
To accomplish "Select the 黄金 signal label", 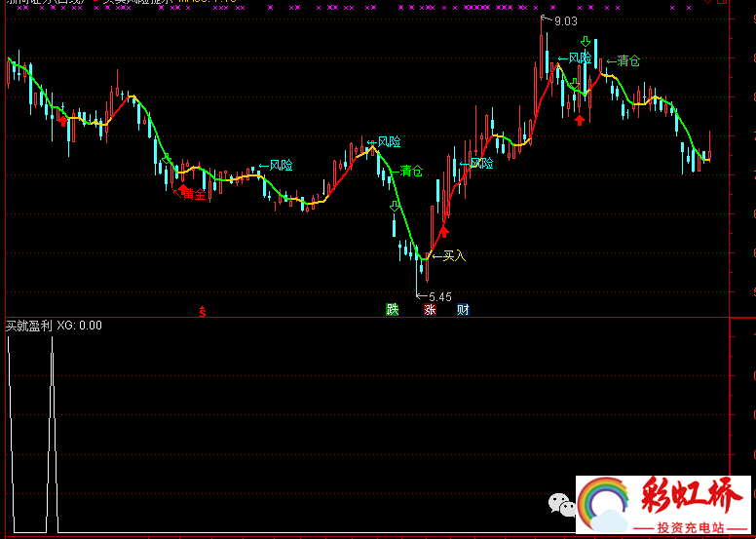I will tap(189, 195).
